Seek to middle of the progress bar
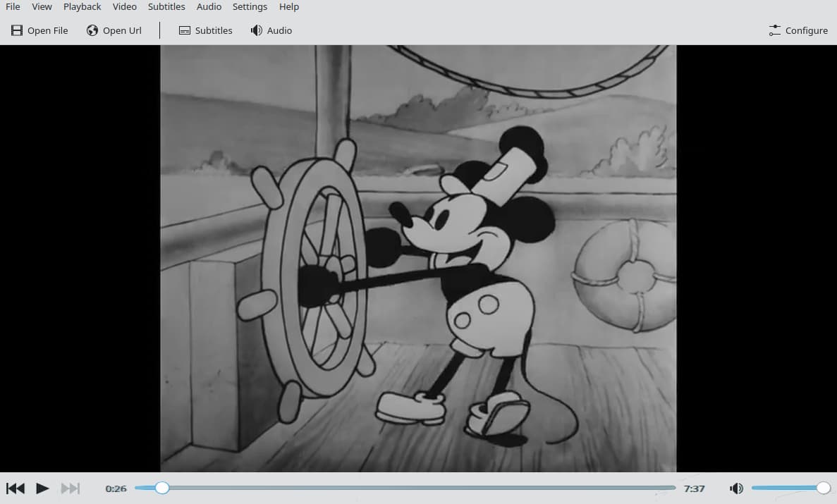Screen dimensions: 837x504 pyautogui.click(x=405, y=488)
